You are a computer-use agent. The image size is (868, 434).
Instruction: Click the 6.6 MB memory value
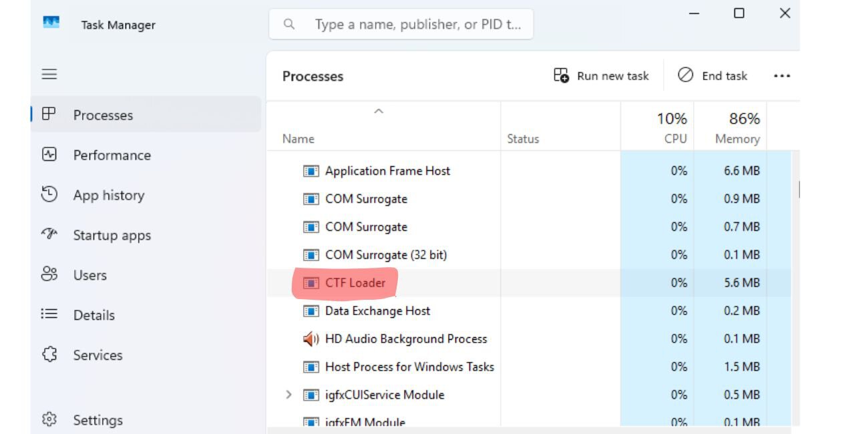tap(742, 171)
